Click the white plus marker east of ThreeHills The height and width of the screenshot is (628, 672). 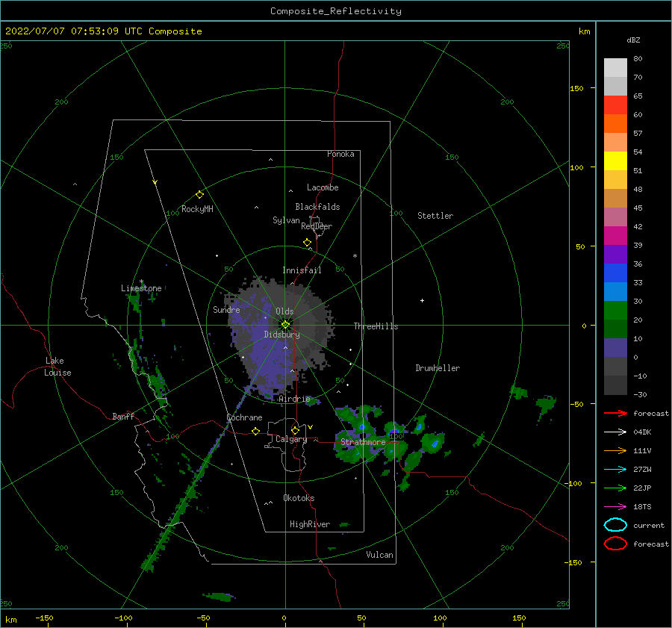tap(422, 300)
